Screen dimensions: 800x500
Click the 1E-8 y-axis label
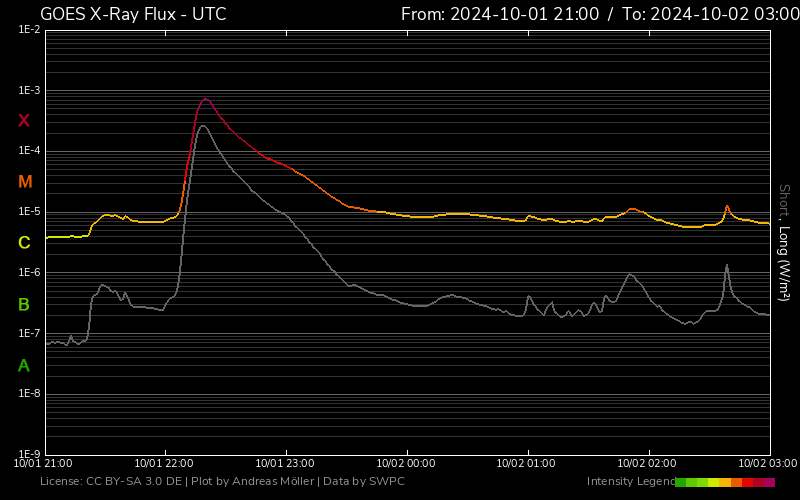tap(29, 393)
